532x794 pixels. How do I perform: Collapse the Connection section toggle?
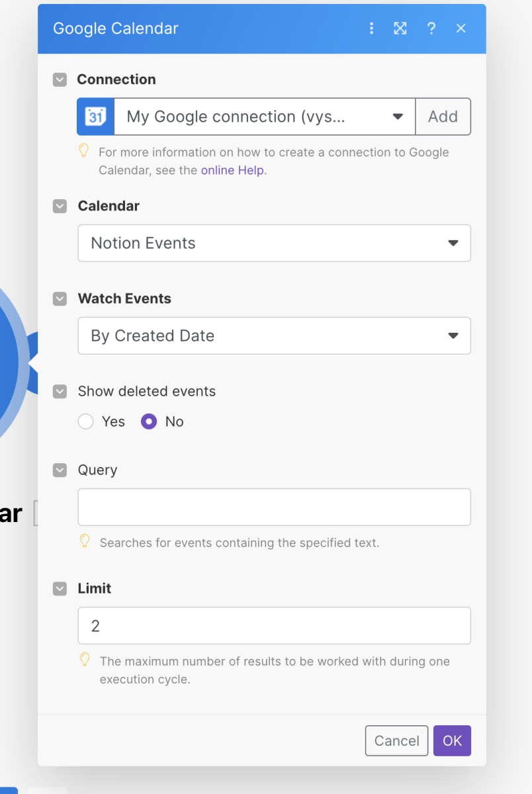pyautogui.click(x=60, y=80)
